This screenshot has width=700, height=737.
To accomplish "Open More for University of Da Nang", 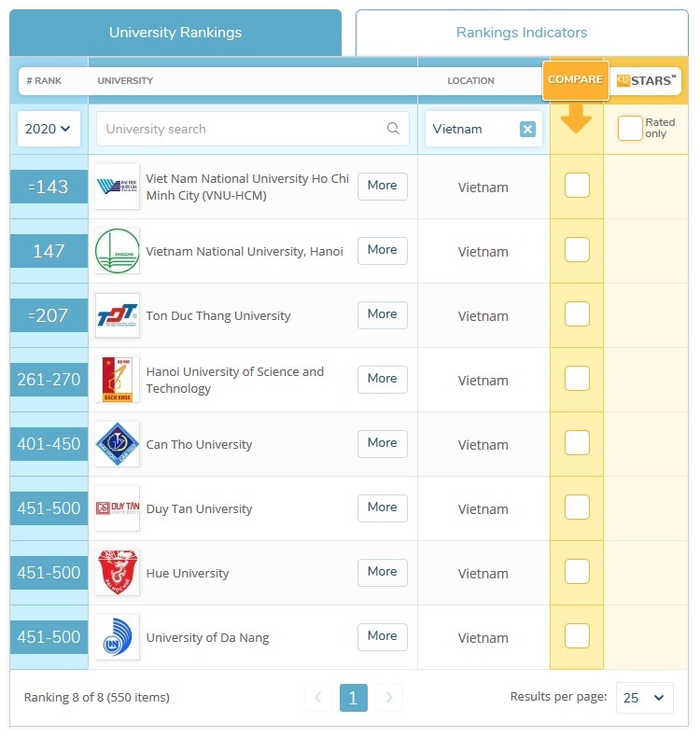I will point(383,637).
